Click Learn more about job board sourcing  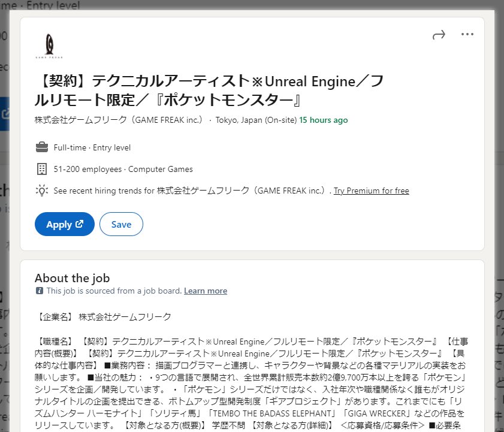pos(206,291)
